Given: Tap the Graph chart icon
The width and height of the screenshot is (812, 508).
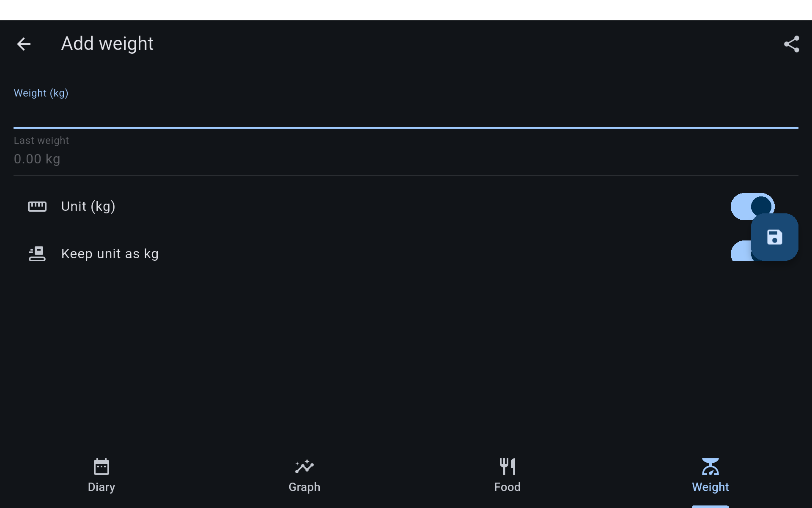Looking at the screenshot, I should [x=304, y=467].
